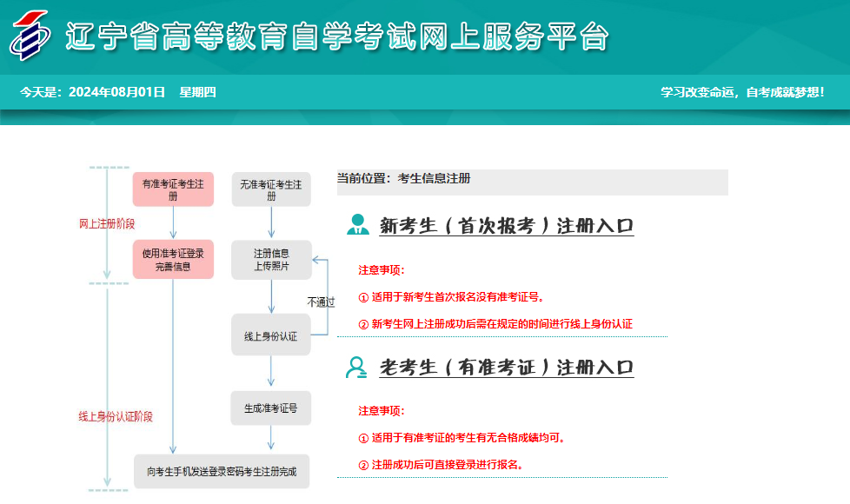Click the 无准考证考生注册 flowchart node
850x504 pixels.
pyautogui.click(x=271, y=189)
